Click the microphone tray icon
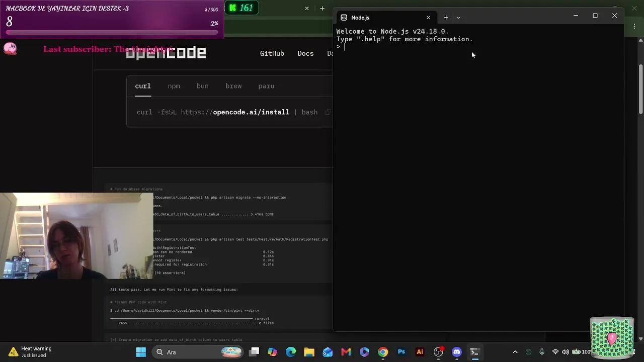This screenshot has height=362, width=644. (x=542, y=352)
